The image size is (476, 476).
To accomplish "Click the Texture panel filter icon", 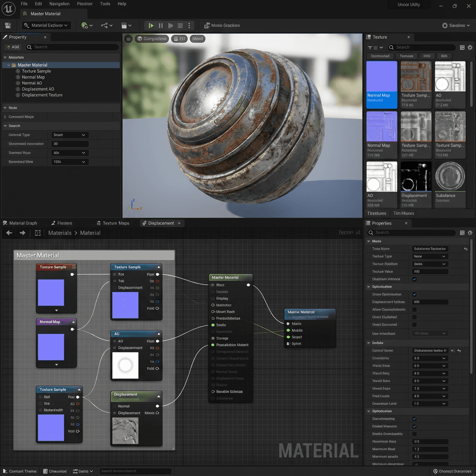I will coord(370,48).
